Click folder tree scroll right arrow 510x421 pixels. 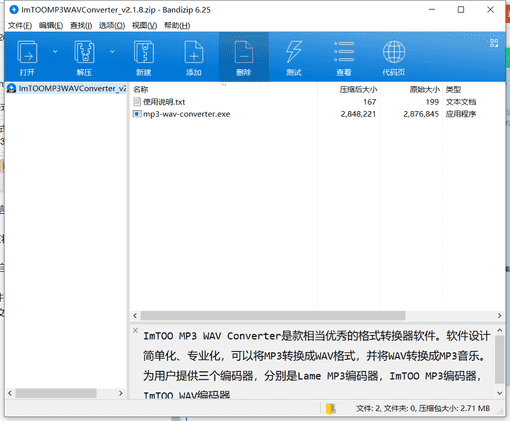(x=121, y=393)
